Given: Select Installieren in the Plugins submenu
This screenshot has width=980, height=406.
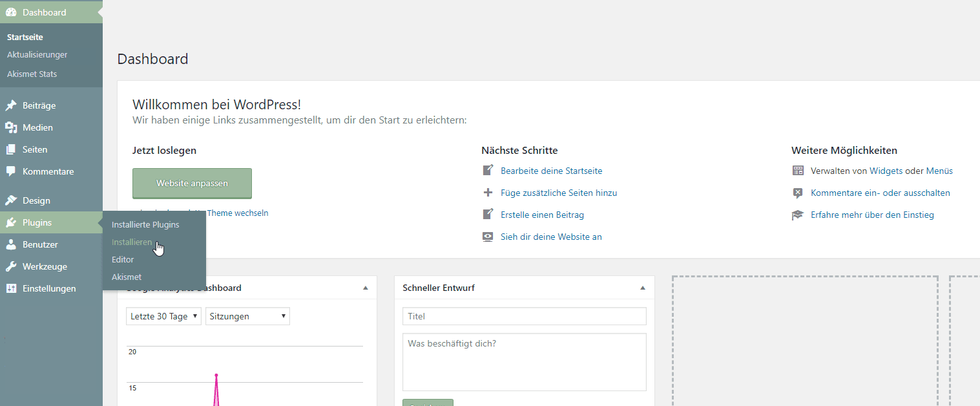Looking at the screenshot, I should click(132, 242).
